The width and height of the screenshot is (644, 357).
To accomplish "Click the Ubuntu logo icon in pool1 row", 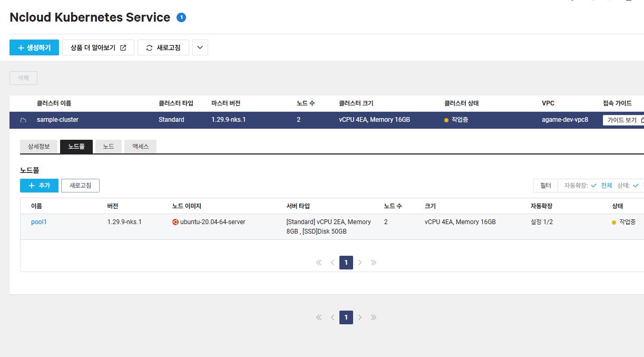I will [x=175, y=222].
